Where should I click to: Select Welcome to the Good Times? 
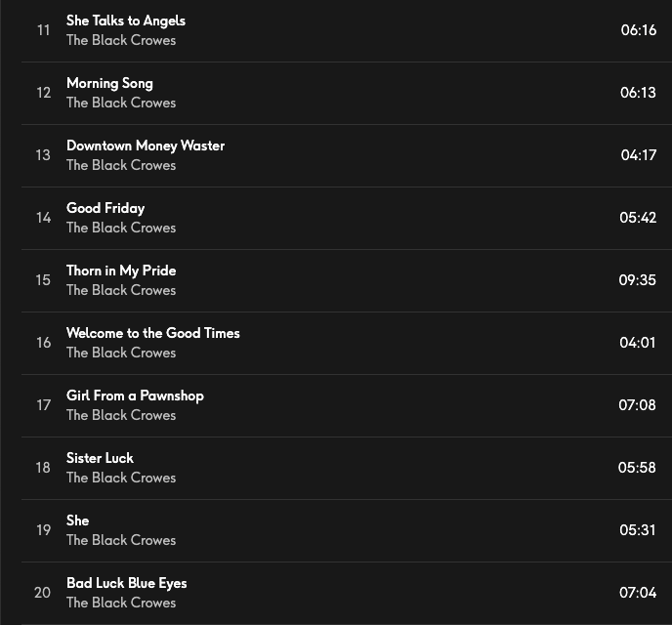coord(152,333)
